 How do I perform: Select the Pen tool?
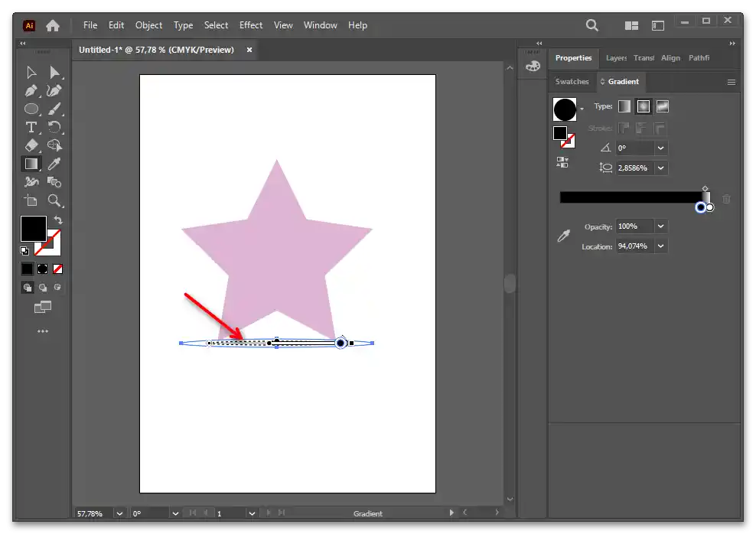coord(31,91)
